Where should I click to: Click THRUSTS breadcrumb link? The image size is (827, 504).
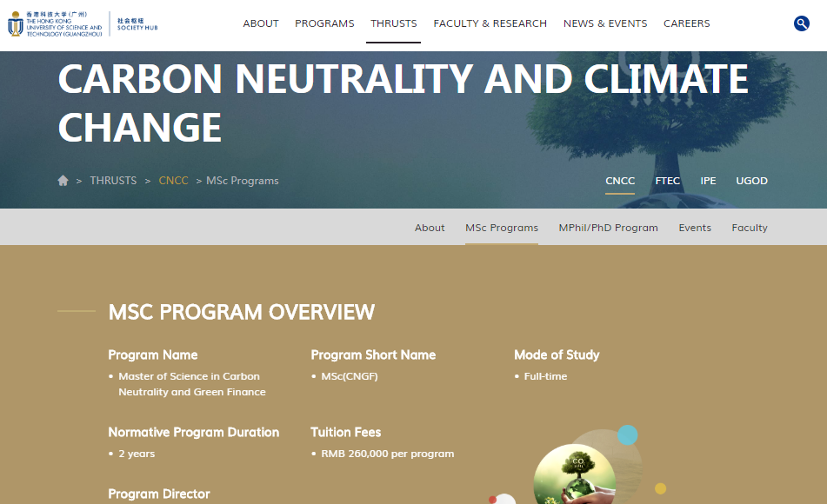coord(113,181)
